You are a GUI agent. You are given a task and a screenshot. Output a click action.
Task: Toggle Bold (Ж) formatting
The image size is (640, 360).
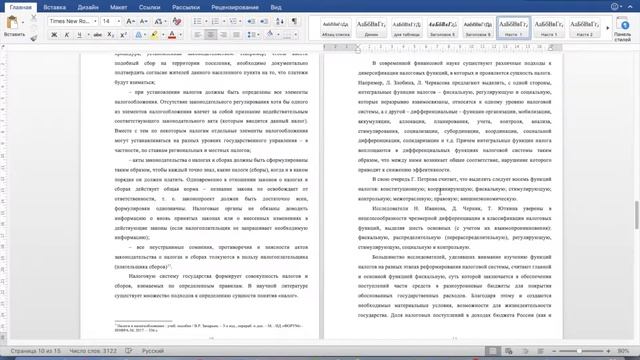[54, 35]
